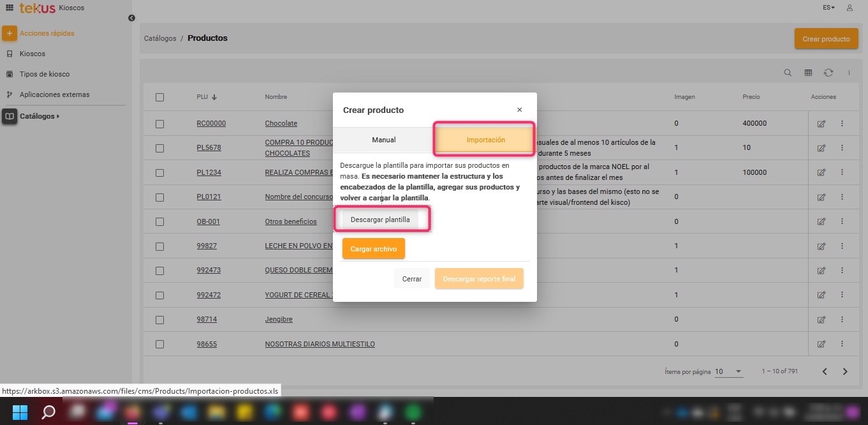Viewport: 868px width, 425px height.
Task: Toggle the select-all checkbox in header
Action: pyautogui.click(x=159, y=97)
